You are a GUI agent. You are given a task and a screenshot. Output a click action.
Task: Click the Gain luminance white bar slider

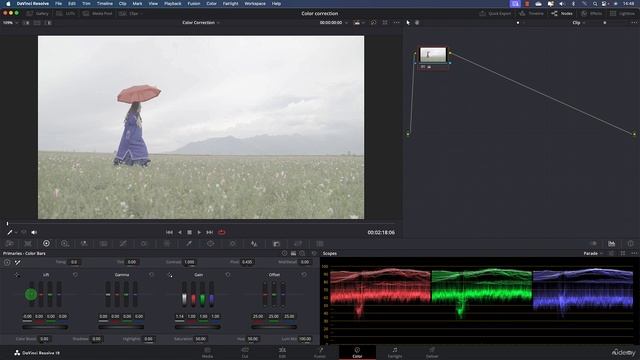[x=184, y=294]
